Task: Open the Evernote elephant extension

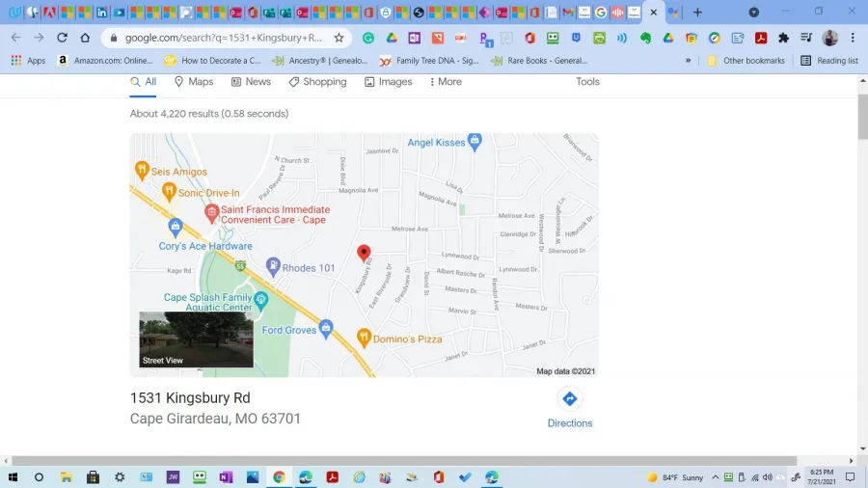Action: [x=645, y=38]
